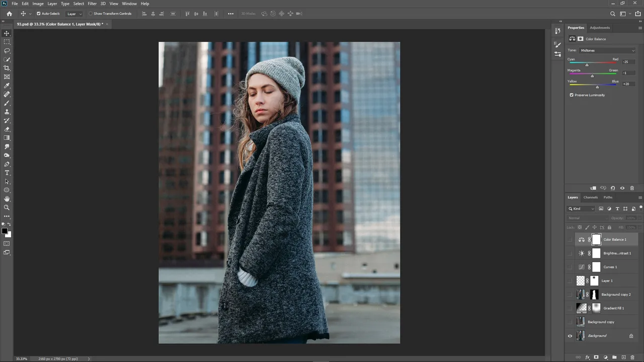This screenshot has height=362, width=644.
Task: Create a new layer using plus icon
Action: pyautogui.click(x=623, y=357)
